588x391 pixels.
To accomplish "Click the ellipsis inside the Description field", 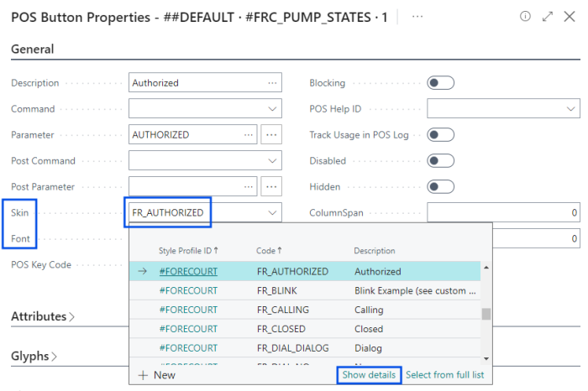I will pyautogui.click(x=272, y=83).
